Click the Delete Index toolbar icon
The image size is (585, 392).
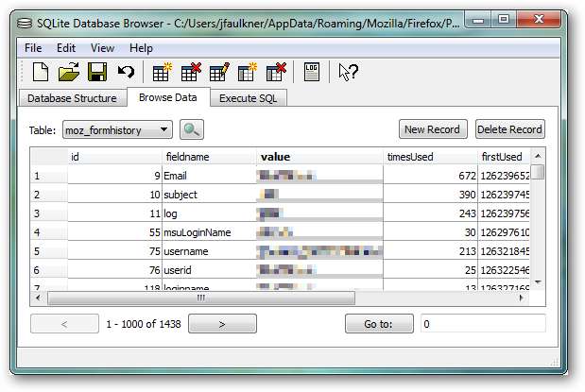pos(277,72)
